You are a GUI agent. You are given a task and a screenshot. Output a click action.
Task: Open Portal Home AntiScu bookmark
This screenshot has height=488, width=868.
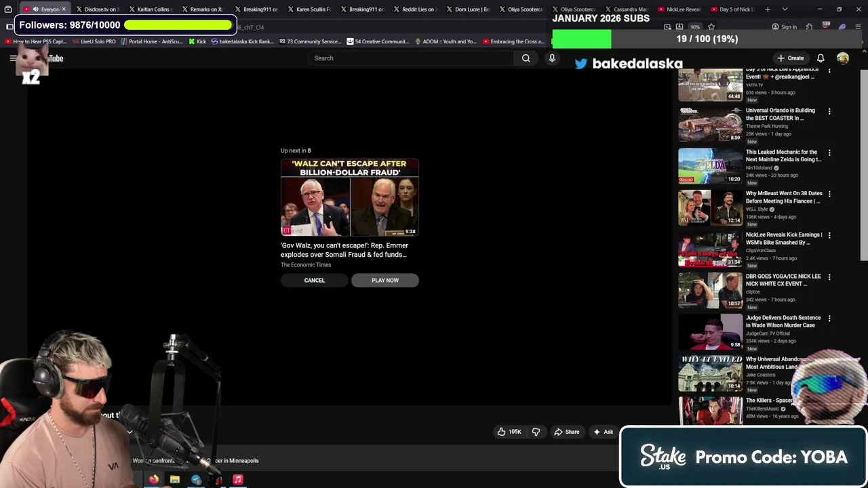tap(152, 41)
